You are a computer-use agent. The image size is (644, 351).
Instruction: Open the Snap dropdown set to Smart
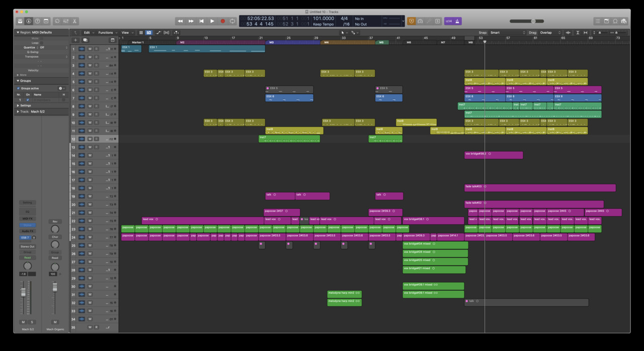507,33
